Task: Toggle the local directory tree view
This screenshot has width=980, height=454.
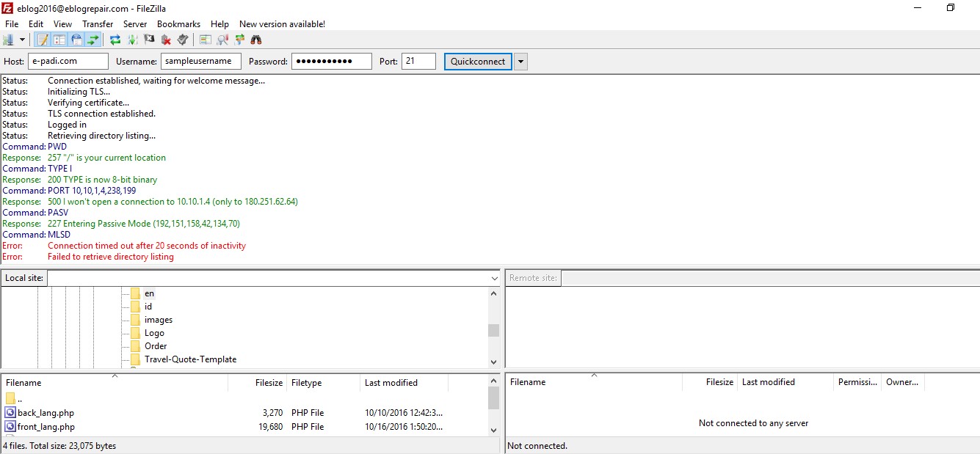Action: [59, 40]
